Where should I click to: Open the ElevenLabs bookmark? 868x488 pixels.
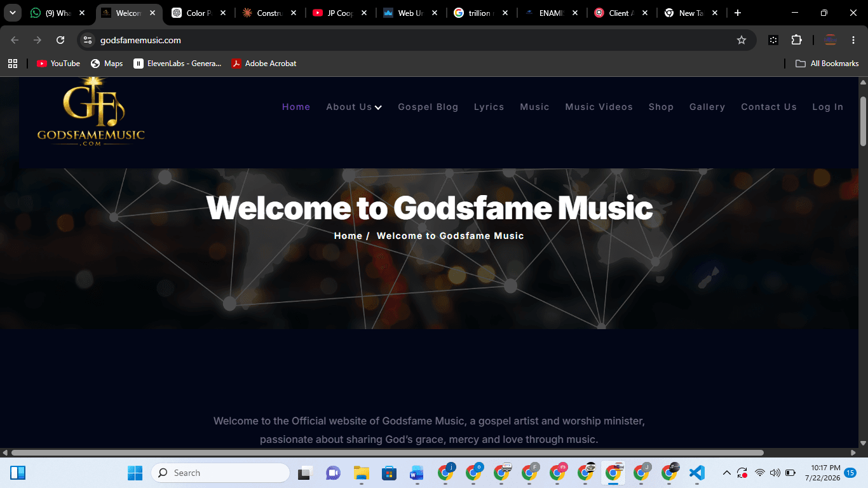coord(177,64)
